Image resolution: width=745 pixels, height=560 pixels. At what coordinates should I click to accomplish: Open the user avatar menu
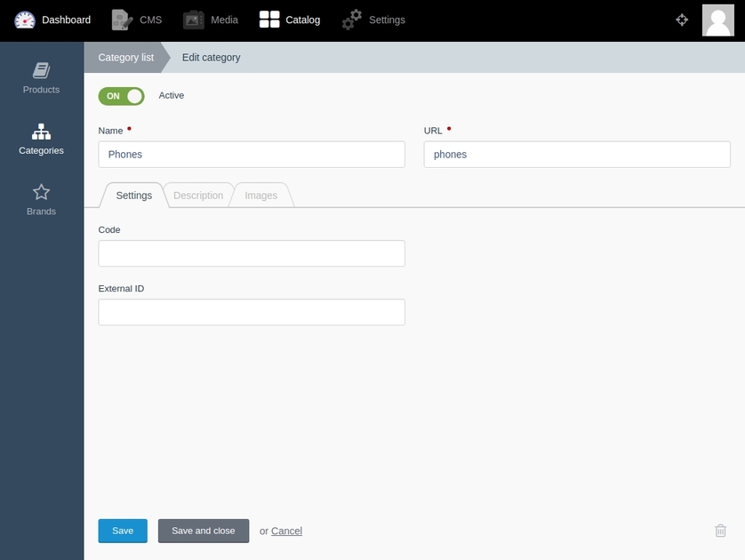click(x=718, y=20)
